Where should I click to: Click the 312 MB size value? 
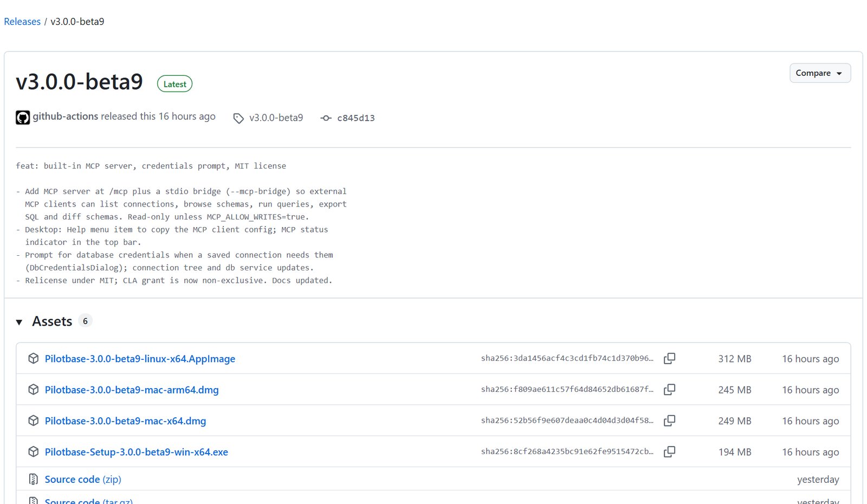pyautogui.click(x=735, y=359)
